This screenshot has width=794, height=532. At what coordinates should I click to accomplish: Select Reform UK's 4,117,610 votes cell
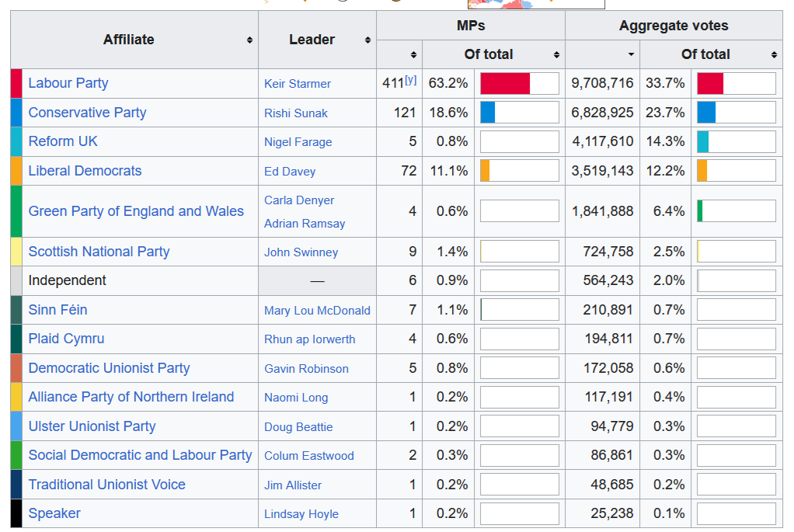603,141
